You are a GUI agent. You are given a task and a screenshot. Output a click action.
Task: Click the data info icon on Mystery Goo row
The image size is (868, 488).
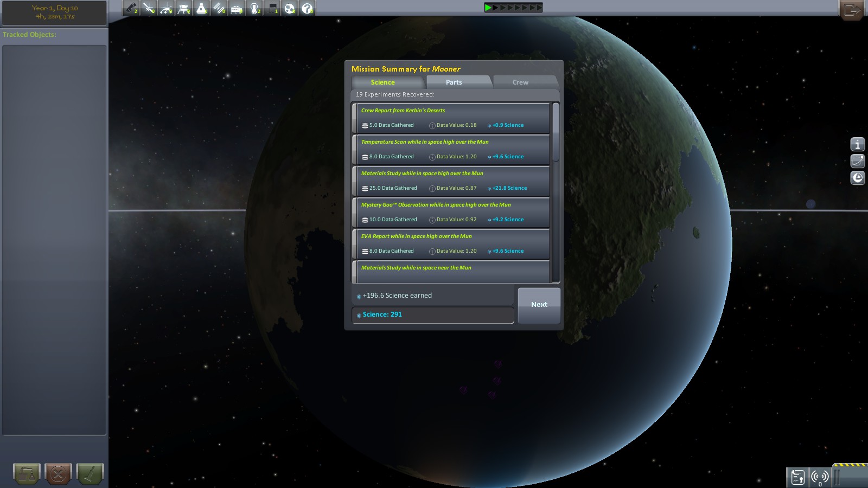(x=432, y=220)
